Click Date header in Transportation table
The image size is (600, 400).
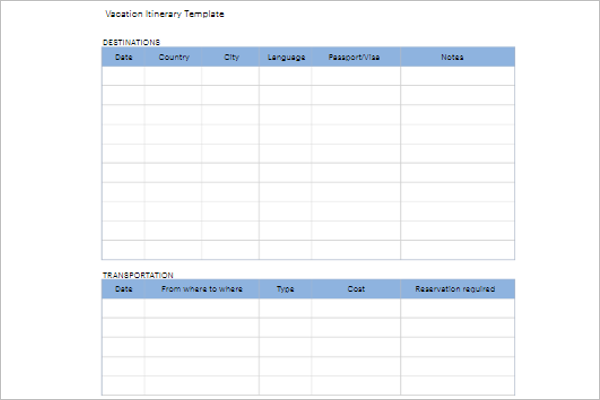[x=124, y=289]
